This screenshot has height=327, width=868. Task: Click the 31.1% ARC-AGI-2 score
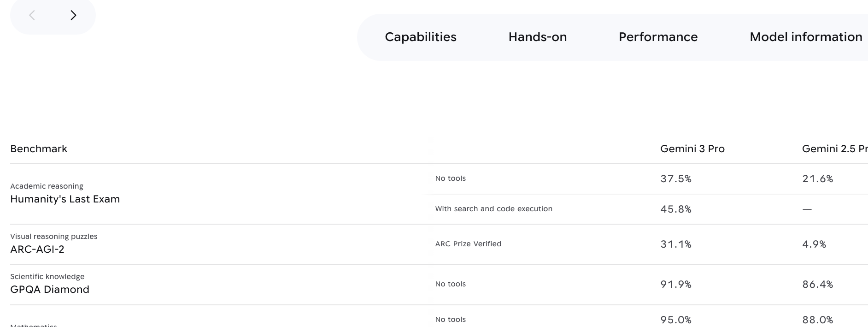point(676,244)
